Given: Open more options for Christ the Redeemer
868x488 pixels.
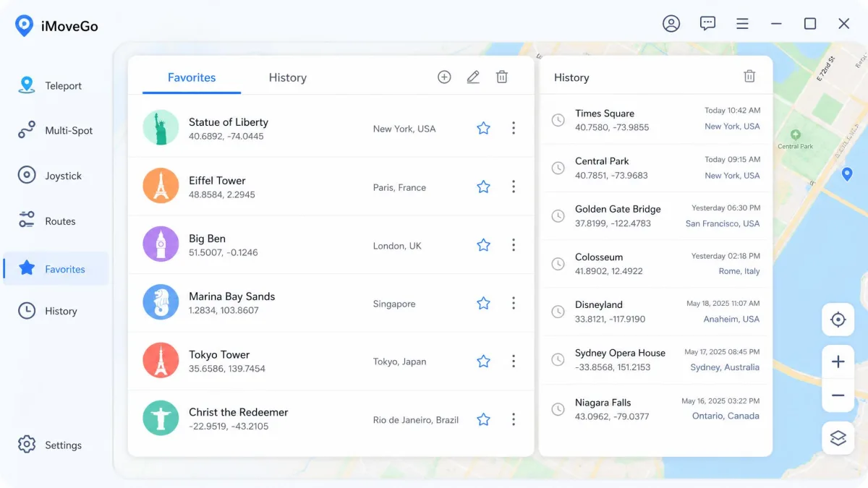Looking at the screenshot, I should (x=513, y=419).
